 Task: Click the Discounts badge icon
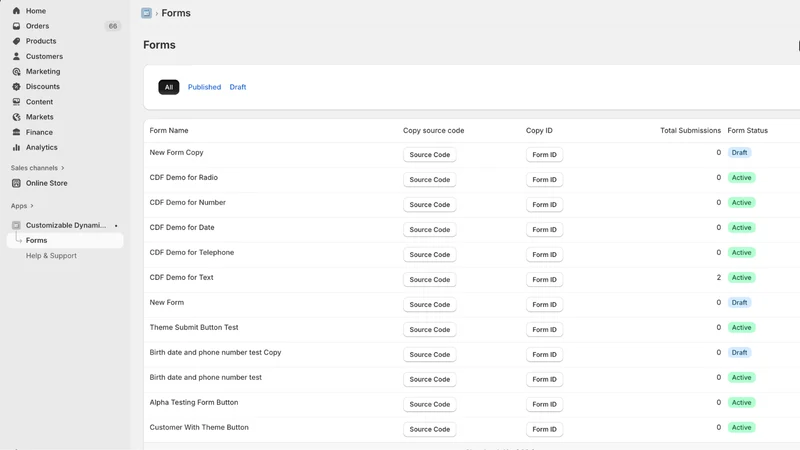coord(16,87)
